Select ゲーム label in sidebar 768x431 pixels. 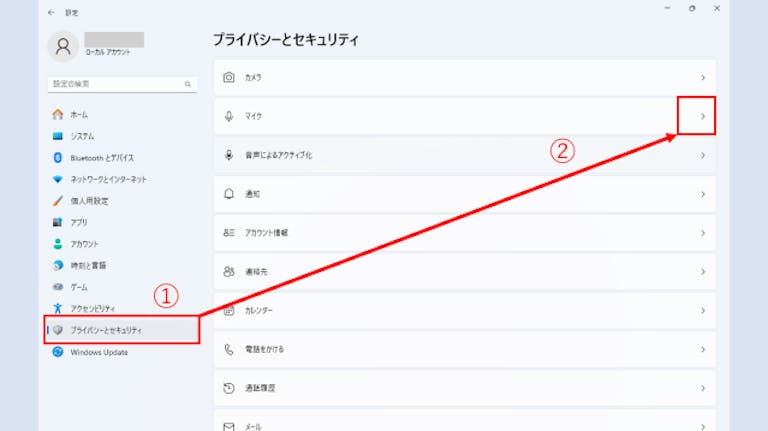pos(79,287)
